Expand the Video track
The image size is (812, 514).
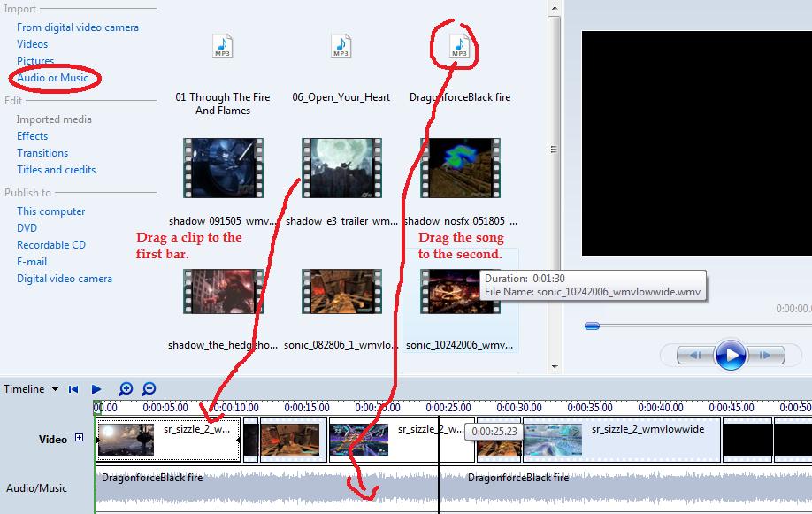[80, 438]
